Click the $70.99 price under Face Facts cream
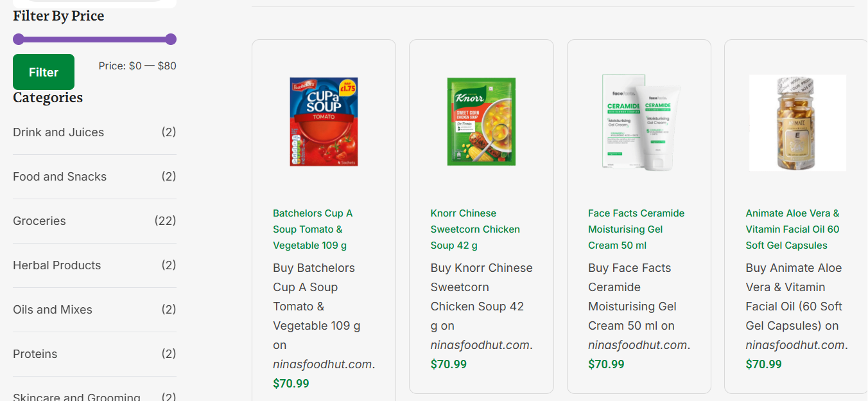The width and height of the screenshot is (868, 401). tap(606, 364)
